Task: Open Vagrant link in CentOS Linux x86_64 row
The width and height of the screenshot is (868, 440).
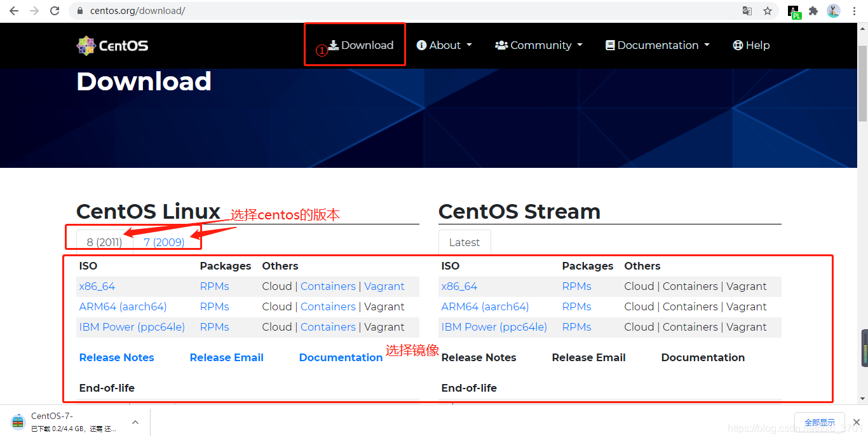Action: point(384,286)
